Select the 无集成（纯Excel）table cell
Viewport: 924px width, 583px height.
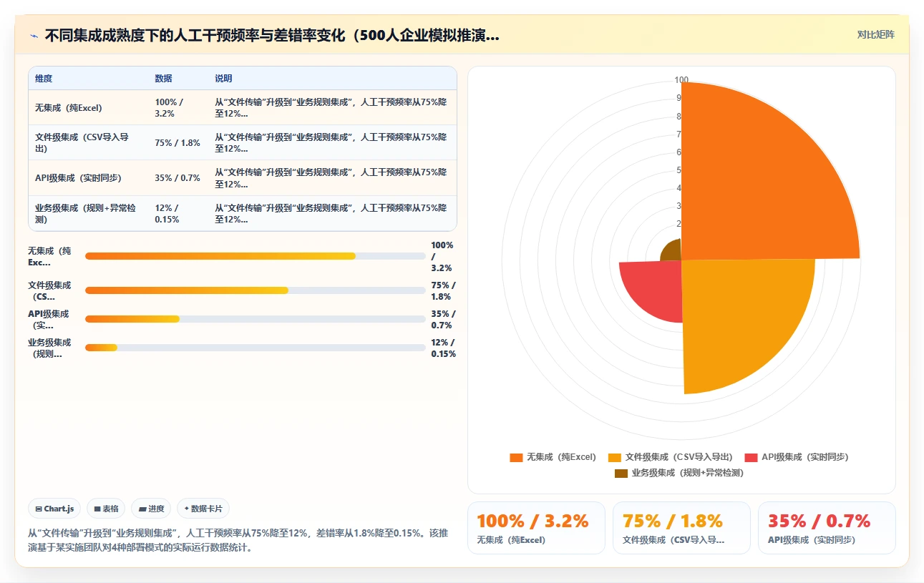click(88, 108)
